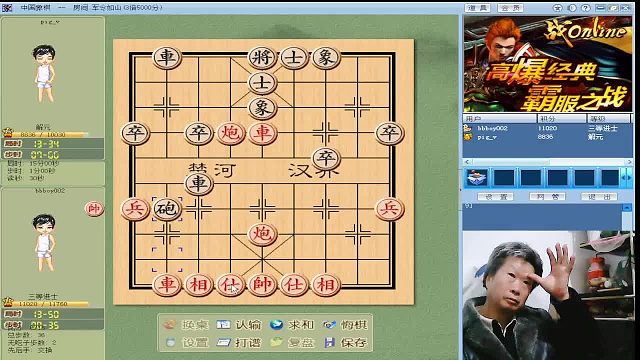
Task: Sort the player list by 用户 column
Action: tap(500, 119)
